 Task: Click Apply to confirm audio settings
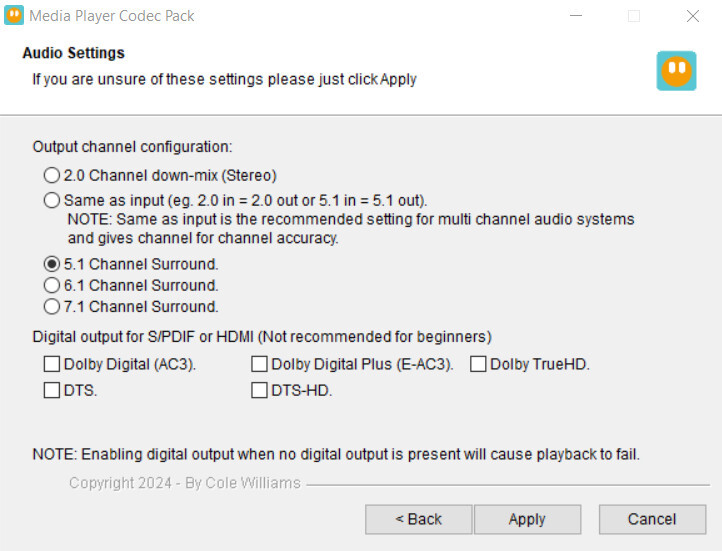(527, 519)
